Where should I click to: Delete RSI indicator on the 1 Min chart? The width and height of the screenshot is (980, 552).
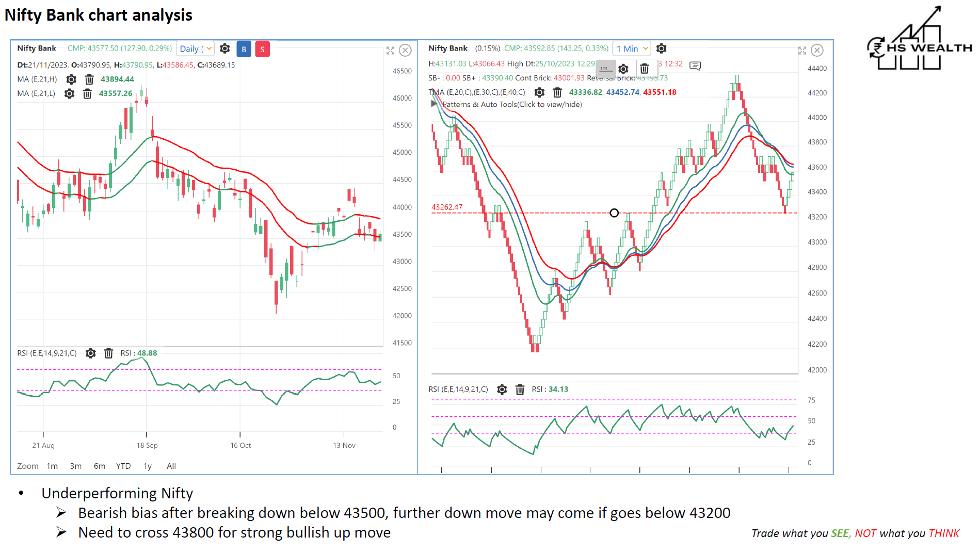520,389
